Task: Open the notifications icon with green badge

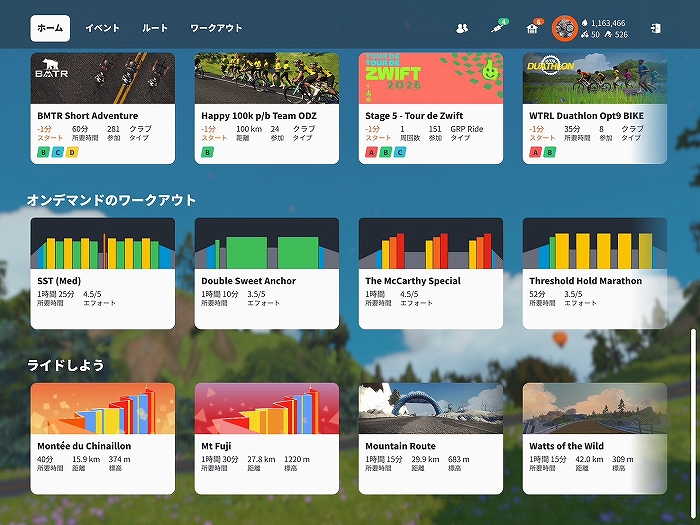Action: (496, 28)
